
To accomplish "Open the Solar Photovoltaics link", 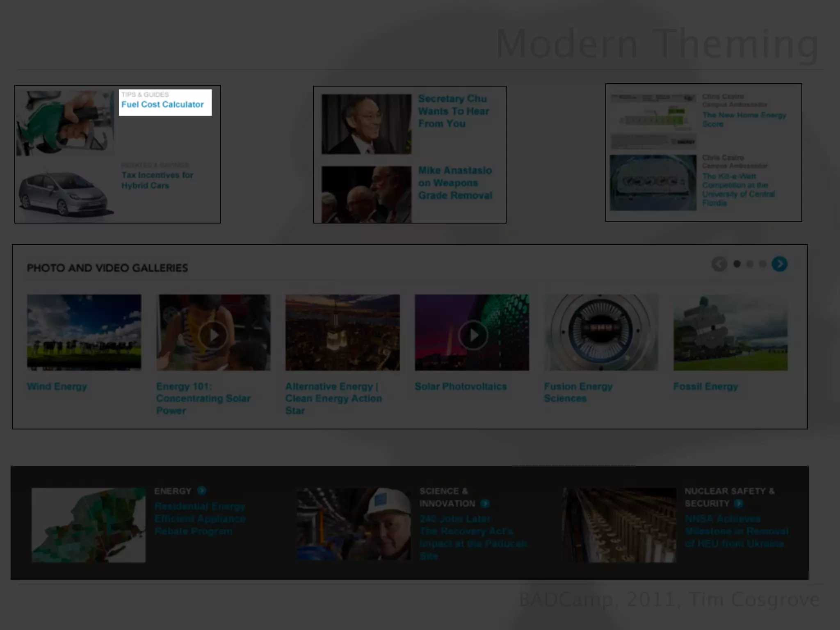I will pos(461,387).
